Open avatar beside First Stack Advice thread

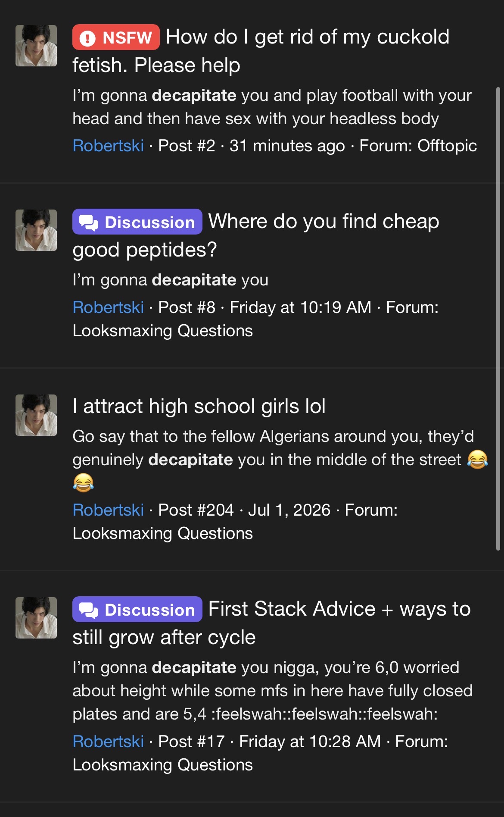pos(36,618)
